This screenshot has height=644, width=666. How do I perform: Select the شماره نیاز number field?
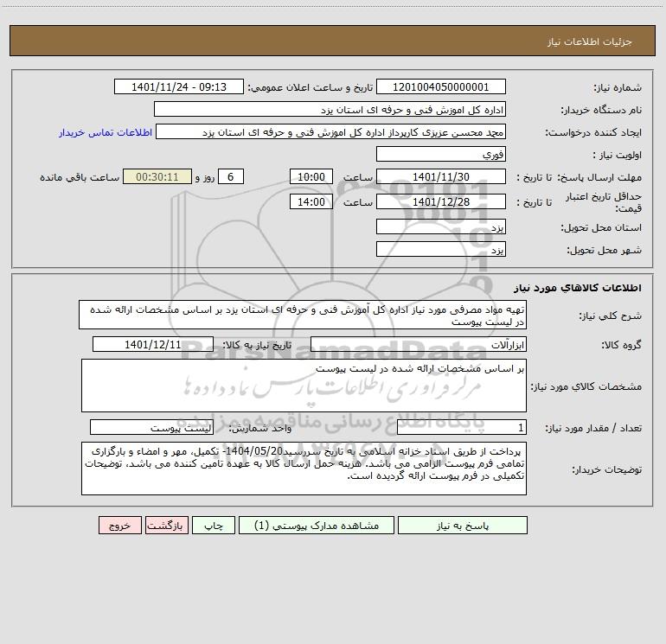[x=441, y=87]
